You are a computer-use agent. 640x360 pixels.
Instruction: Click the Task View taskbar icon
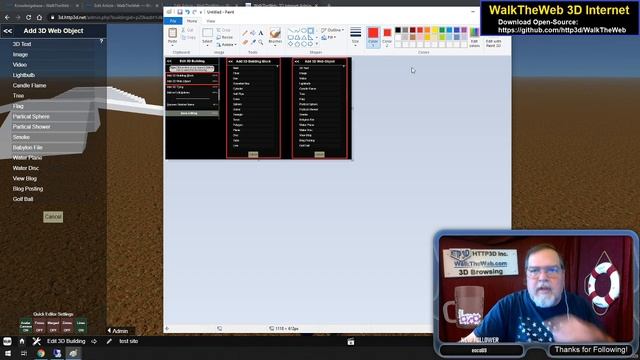pos(24,353)
